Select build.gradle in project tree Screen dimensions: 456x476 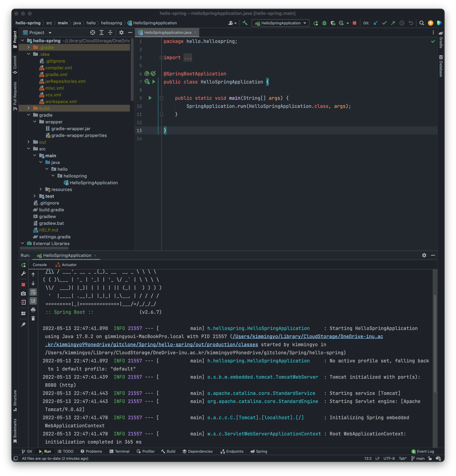coord(52,210)
